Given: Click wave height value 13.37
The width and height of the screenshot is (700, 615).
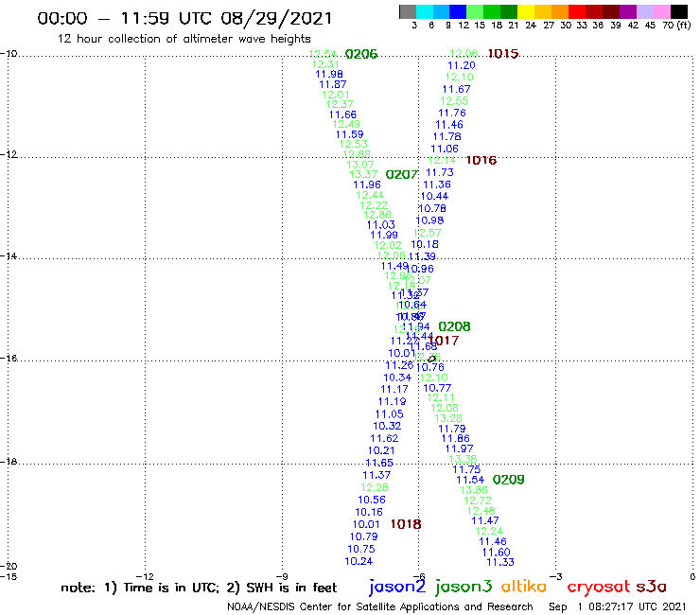Looking at the screenshot, I should (x=363, y=175).
